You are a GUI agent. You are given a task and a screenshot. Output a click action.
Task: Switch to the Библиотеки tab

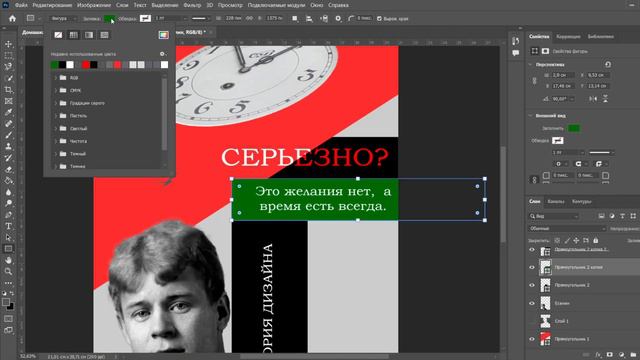tap(600, 36)
